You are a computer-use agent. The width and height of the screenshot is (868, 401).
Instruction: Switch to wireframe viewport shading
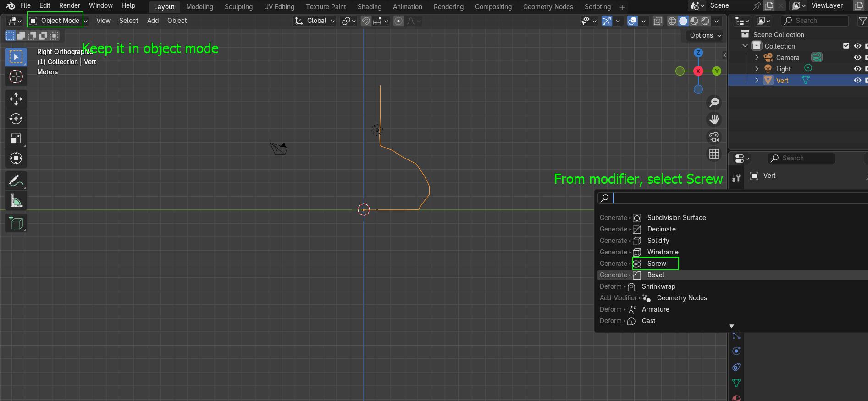672,21
